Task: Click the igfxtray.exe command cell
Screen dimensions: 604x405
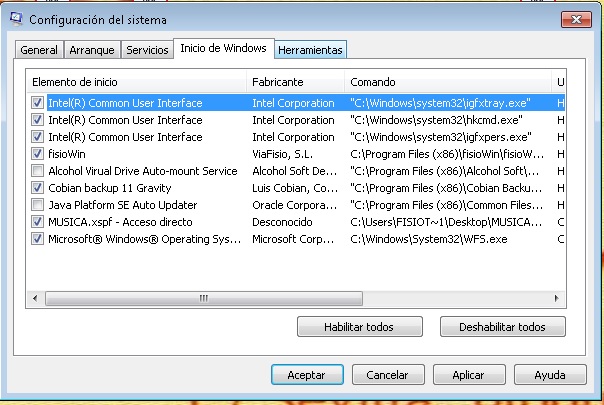Action: (440, 103)
